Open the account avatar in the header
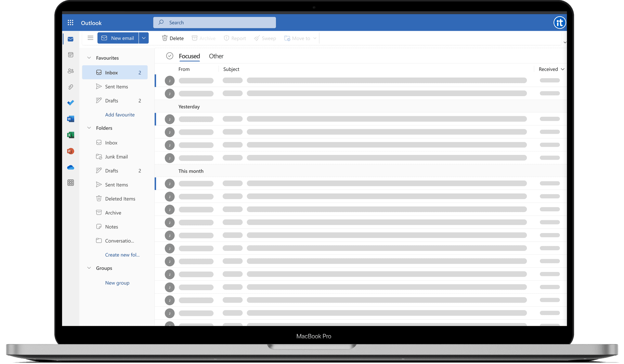Image resolution: width=624 pixels, height=364 pixels. point(559,23)
